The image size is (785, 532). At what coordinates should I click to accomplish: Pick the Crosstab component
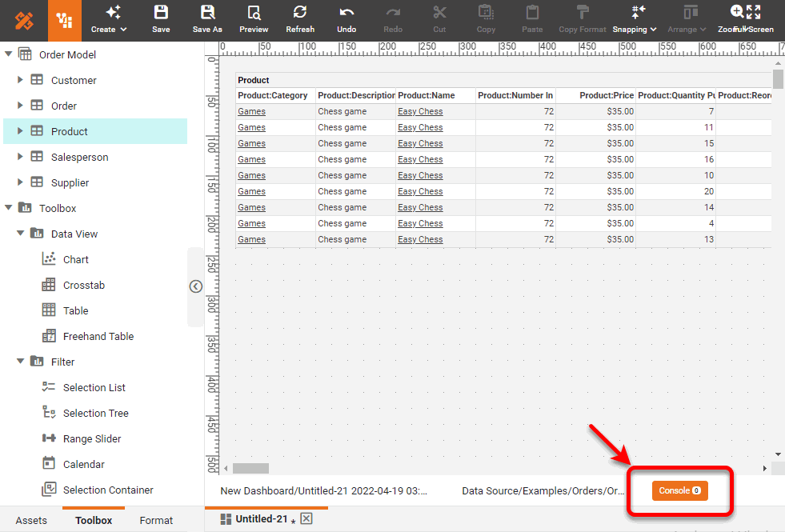click(83, 285)
